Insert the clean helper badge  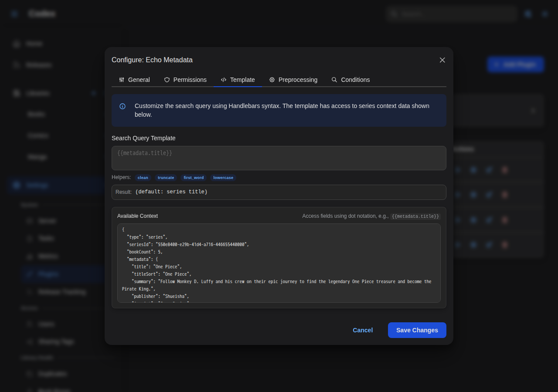(x=143, y=178)
